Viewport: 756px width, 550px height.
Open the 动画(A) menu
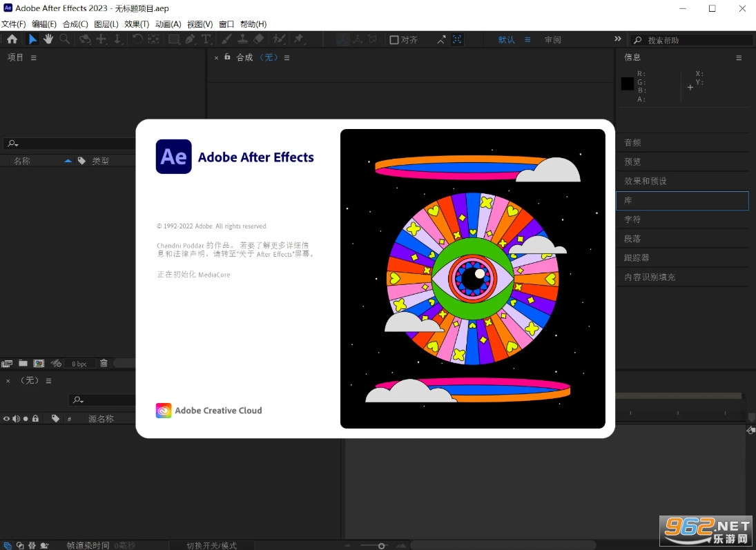coord(168,24)
